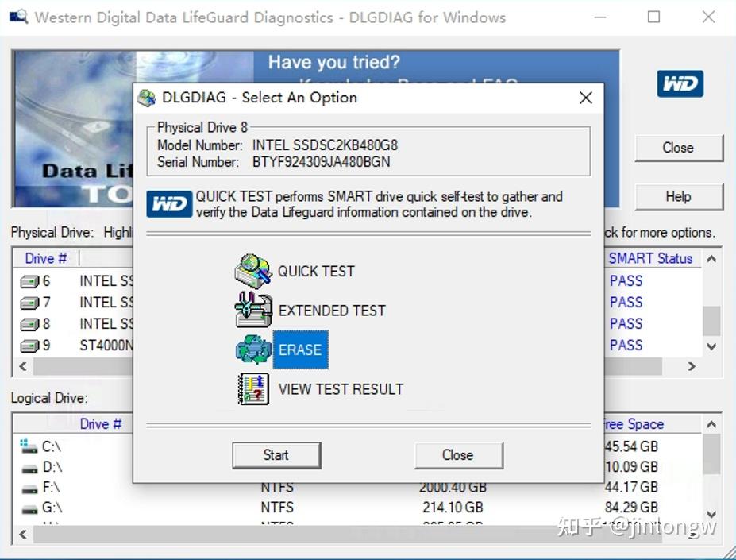Viewport: 736px width, 560px height.
Task: Click logical drive list scroll down arrow
Action: click(x=711, y=515)
